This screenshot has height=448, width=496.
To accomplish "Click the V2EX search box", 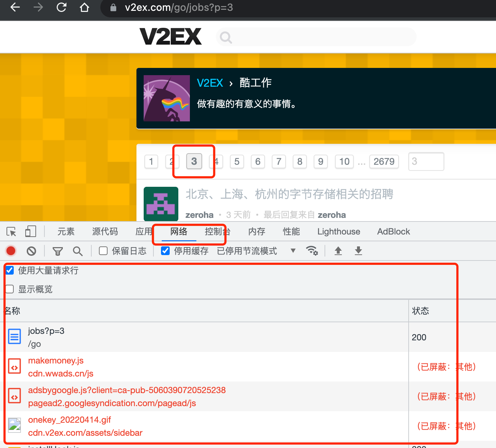I will 316,37.
